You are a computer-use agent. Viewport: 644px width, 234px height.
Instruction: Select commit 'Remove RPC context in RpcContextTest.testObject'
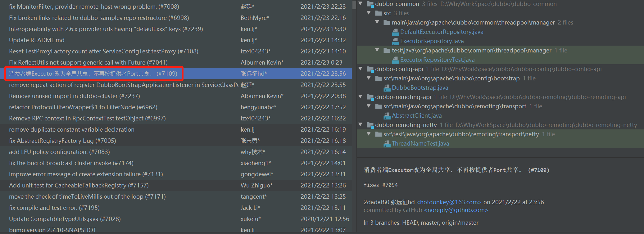coord(176,118)
